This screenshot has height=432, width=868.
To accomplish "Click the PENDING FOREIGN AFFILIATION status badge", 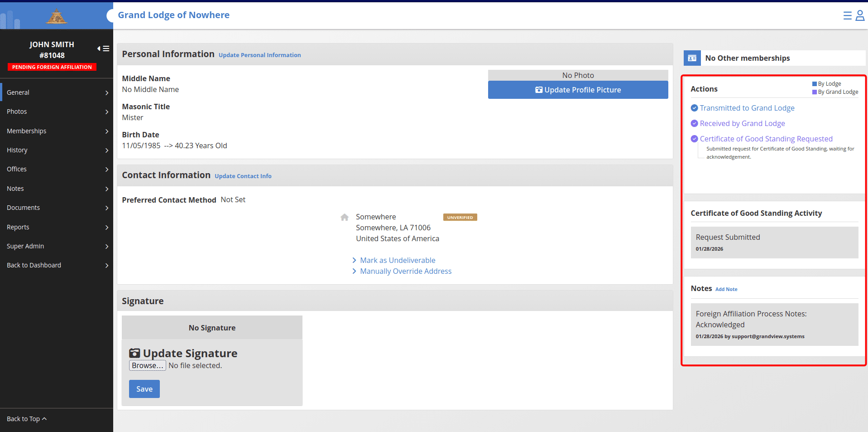I will pyautogui.click(x=52, y=67).
